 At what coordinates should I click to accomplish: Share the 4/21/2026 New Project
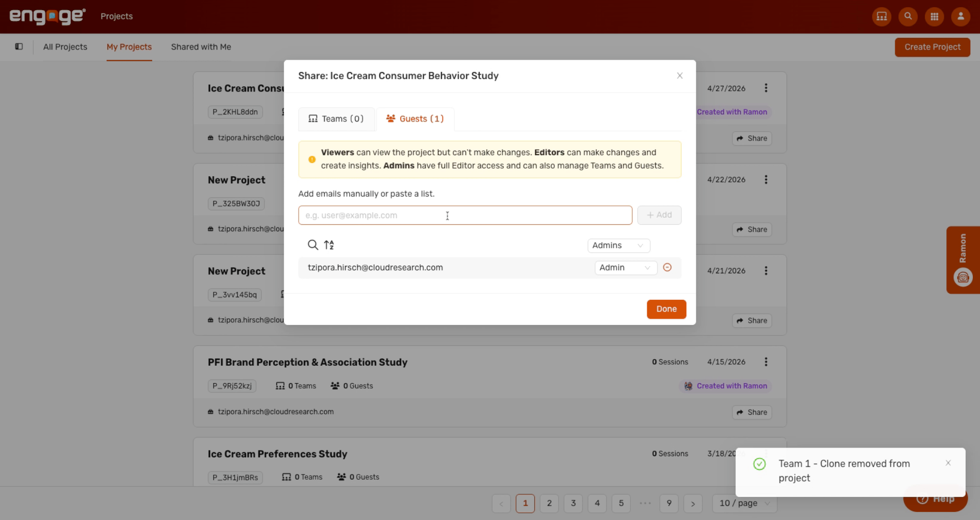pos(752,321)
